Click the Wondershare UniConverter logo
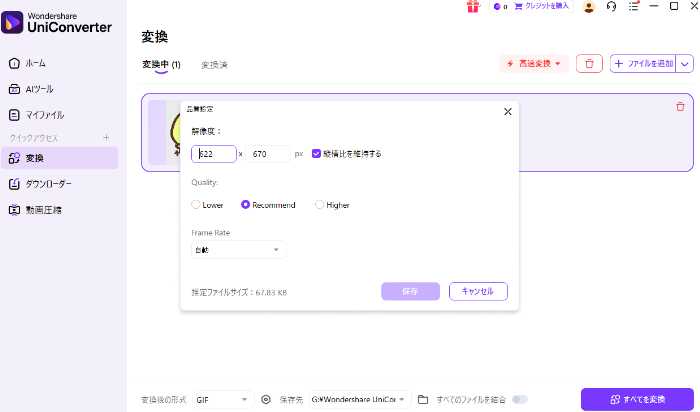700x412 pixels. tap(56, 22)
